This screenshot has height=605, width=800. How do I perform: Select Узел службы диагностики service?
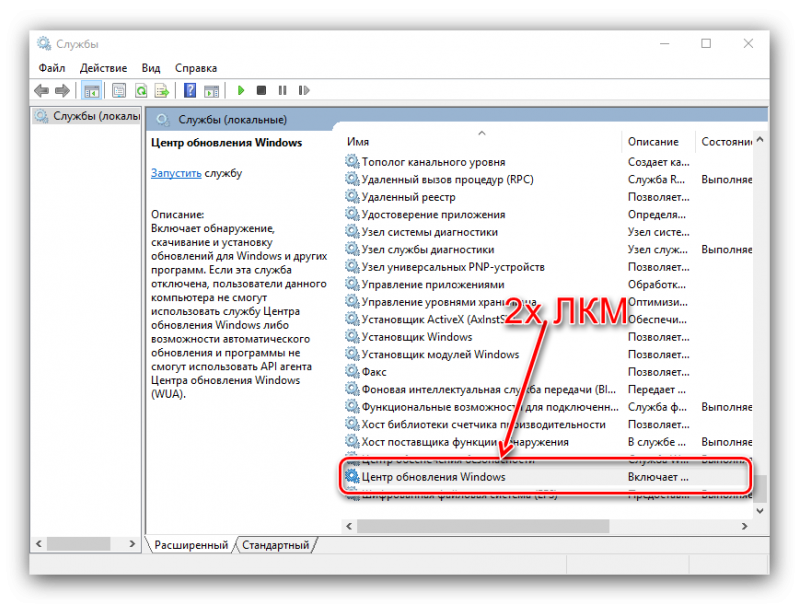(428, 249)
